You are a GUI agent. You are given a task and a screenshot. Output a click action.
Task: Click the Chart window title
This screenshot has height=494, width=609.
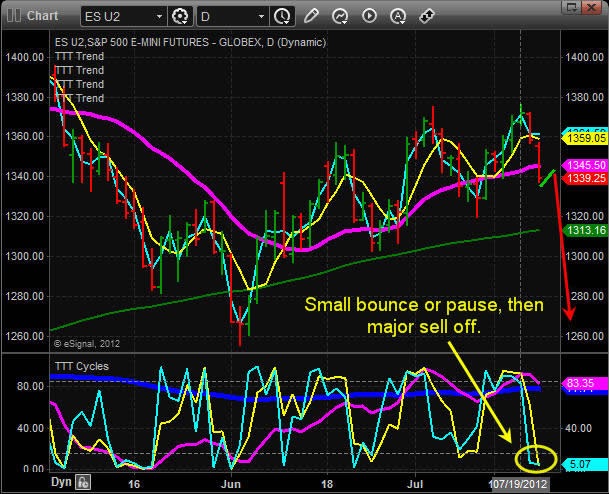42,16
